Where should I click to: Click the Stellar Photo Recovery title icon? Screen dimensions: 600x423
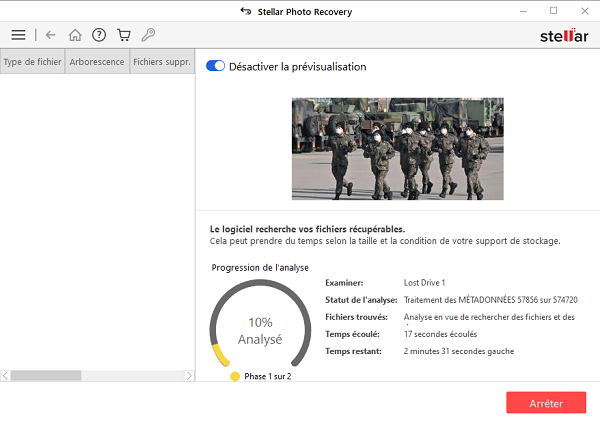(x=246, y=11)
